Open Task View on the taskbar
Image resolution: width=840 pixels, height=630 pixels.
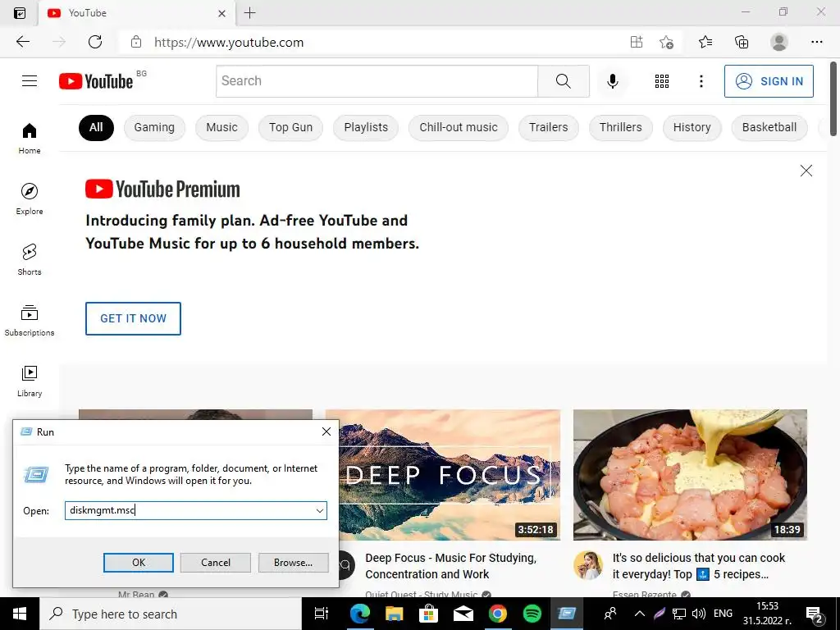tap(321, 614)
